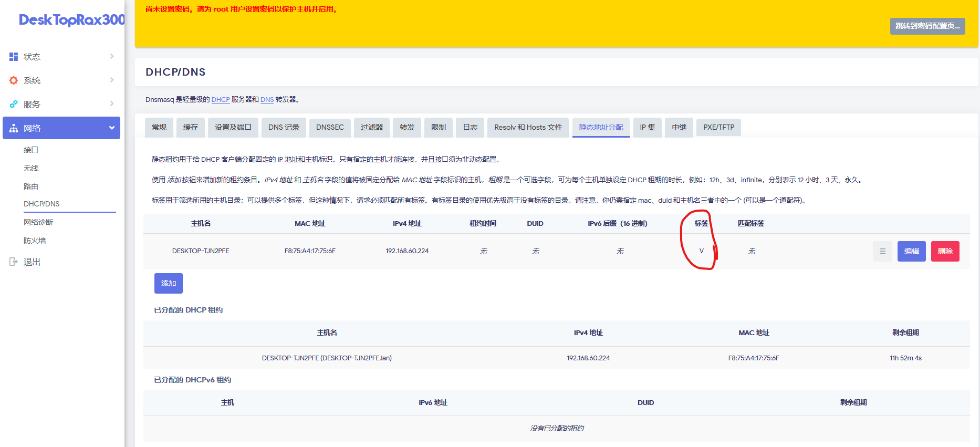980x447 pixels.
Task: Click the System gear icon in sidebar
Action: point(14,80)
